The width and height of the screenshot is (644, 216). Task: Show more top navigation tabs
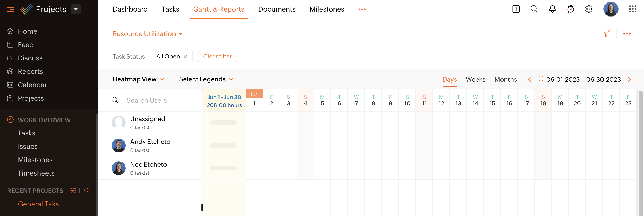coord(362,9)
